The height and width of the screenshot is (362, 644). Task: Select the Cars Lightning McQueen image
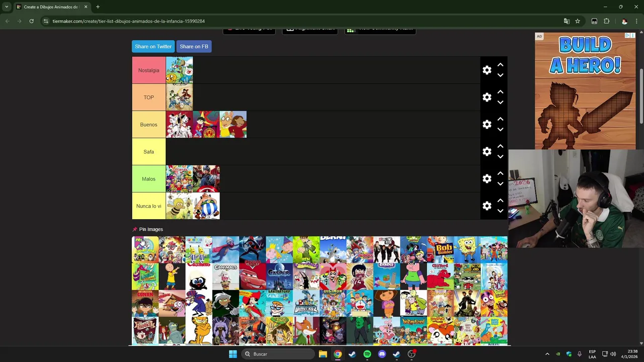[252, 277]
